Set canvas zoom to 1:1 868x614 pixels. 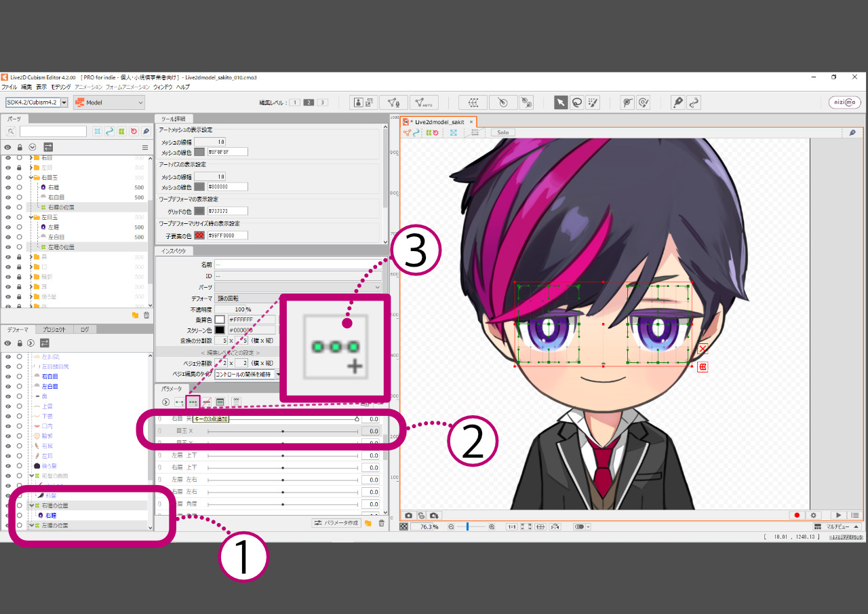pos(512,526)
